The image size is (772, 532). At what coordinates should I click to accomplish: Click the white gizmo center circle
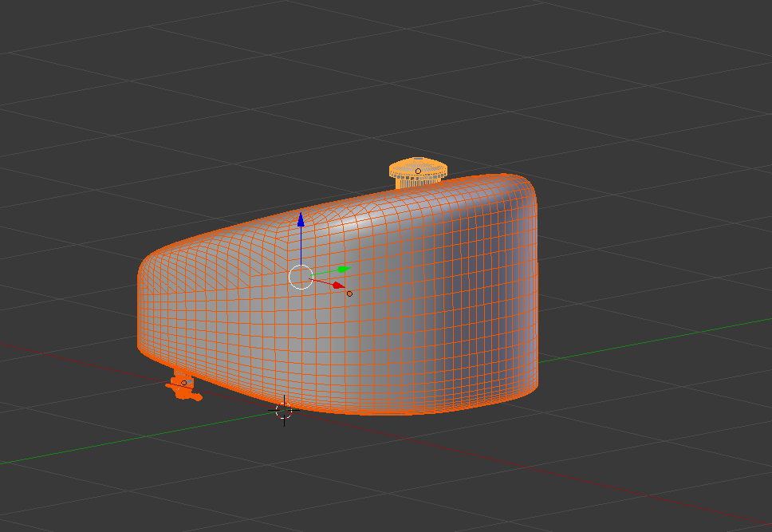click(x=301, y=276)
